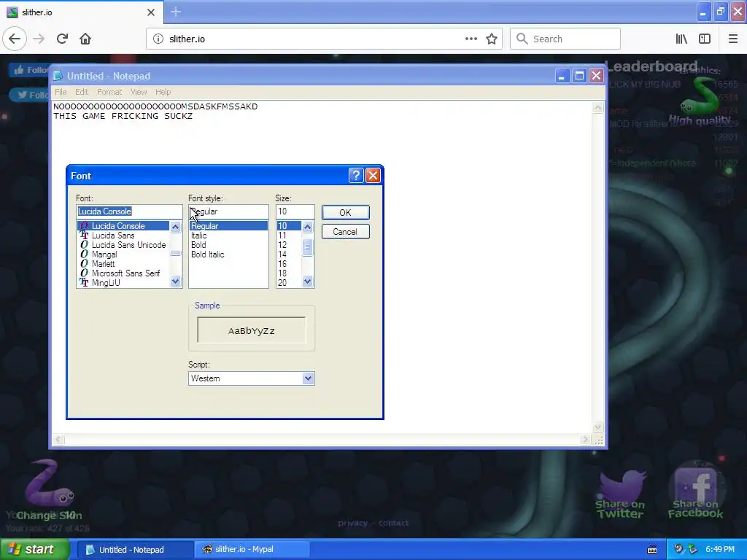Click Notepad title bar icon
Screen dimensions: 747x560
(58, 76)
